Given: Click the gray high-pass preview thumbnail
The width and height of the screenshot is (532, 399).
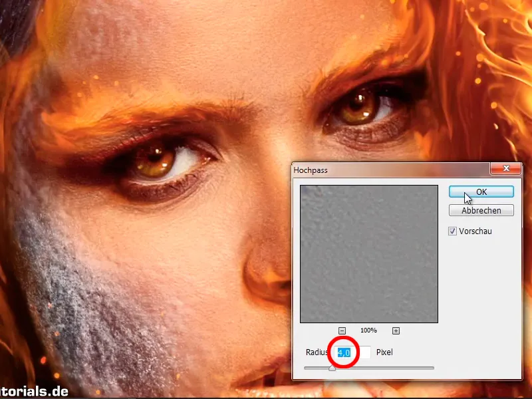Looking at the screenshot, I should point(369,254).
